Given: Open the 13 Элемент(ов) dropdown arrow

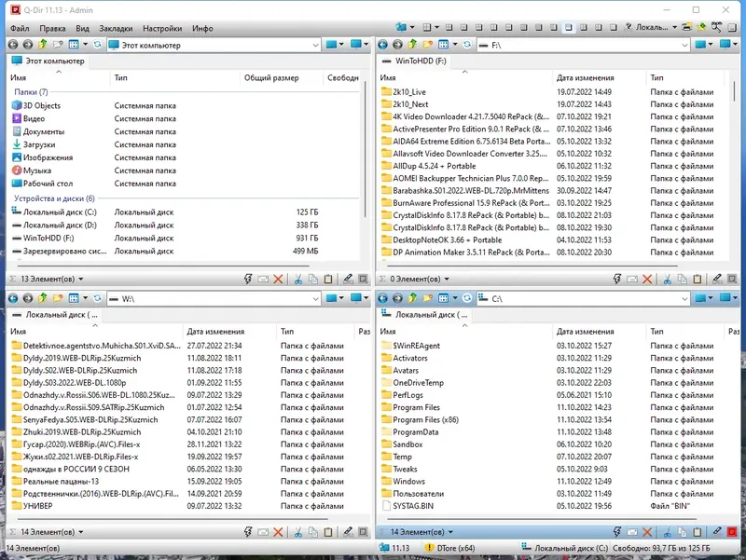Looking at the screenshot, I should coord(81,279).
